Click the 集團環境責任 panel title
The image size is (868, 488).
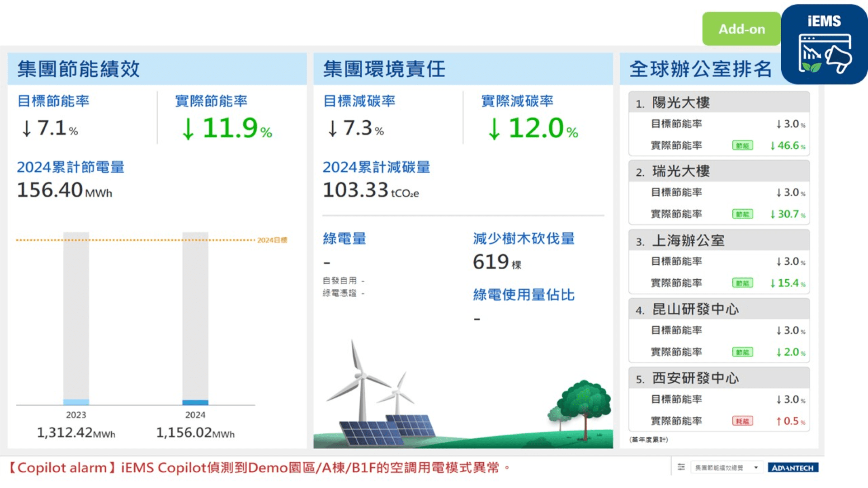tap(384, 69)
